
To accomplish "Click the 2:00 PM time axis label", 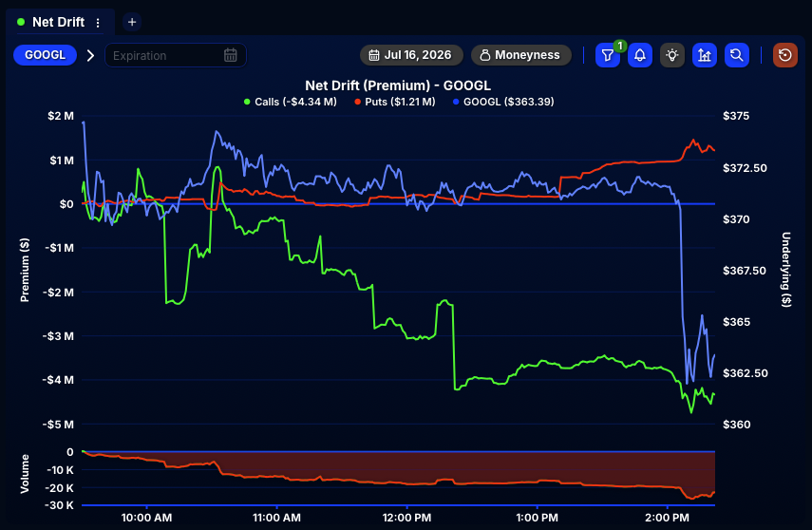I will (x=667, y=518).
